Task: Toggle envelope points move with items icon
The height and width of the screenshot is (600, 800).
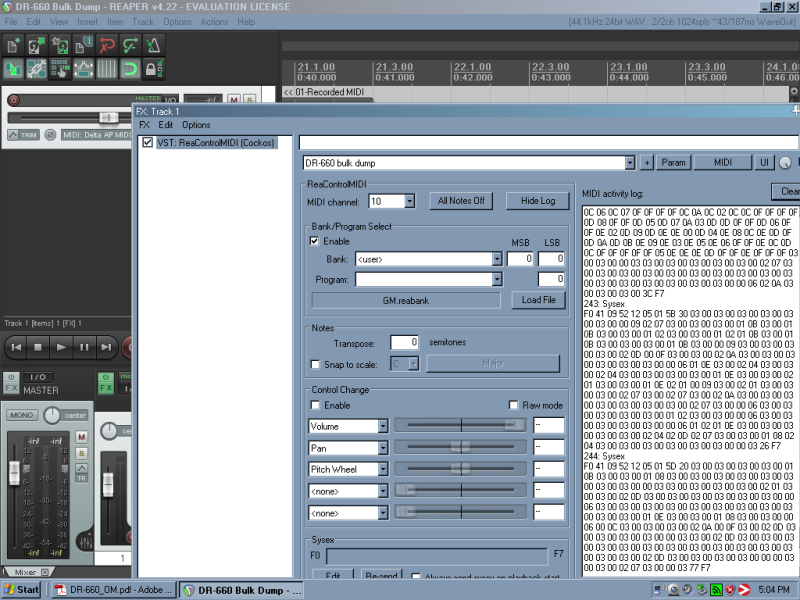Action: point(84,68)
